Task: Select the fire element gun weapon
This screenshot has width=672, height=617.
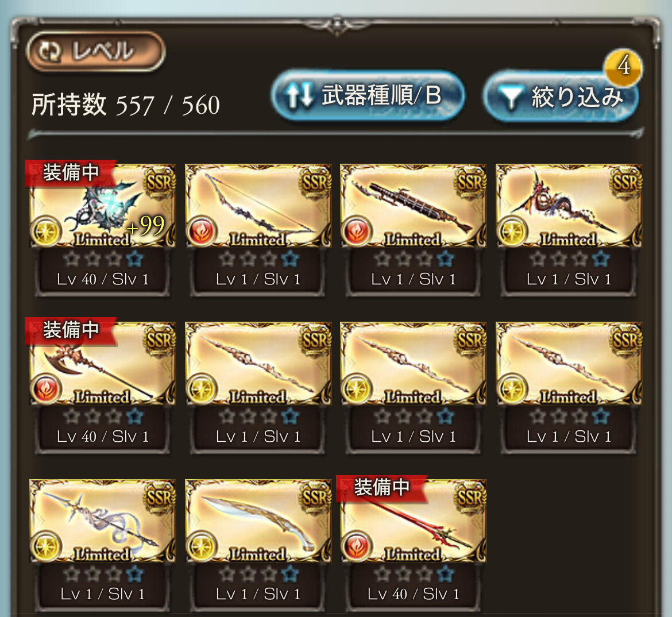Action: pos(413,206)
